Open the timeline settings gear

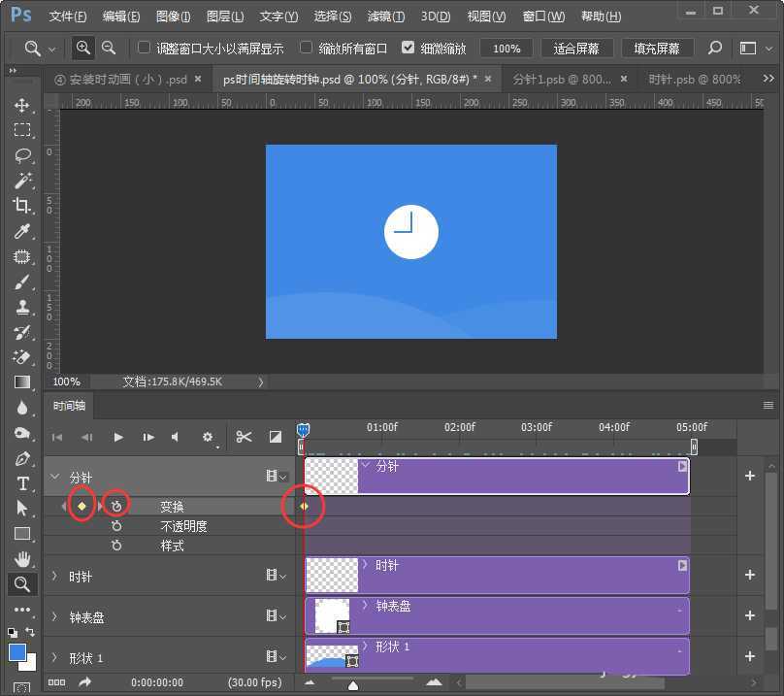point(207,437)
